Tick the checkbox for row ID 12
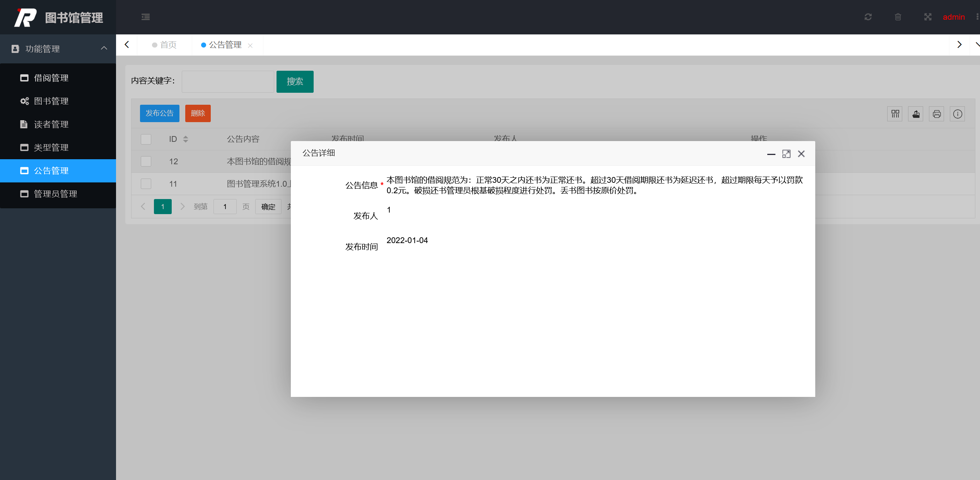Screen dimensions: 980x480 coord(146,162)
